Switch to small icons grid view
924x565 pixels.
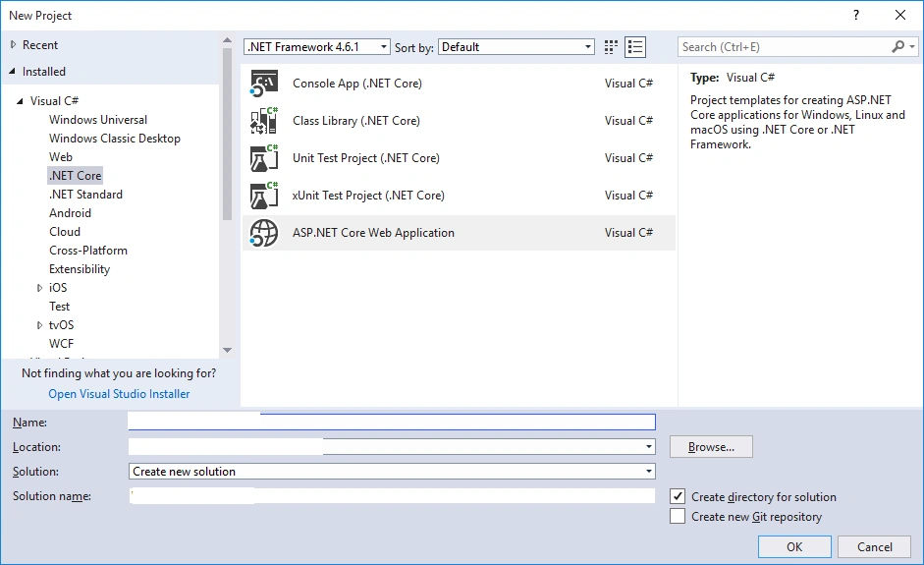point(611,47)
